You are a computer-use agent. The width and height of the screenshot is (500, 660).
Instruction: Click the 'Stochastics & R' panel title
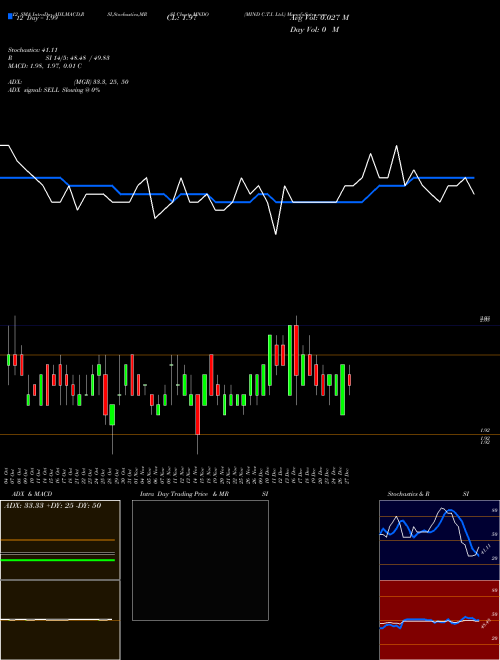409,494
